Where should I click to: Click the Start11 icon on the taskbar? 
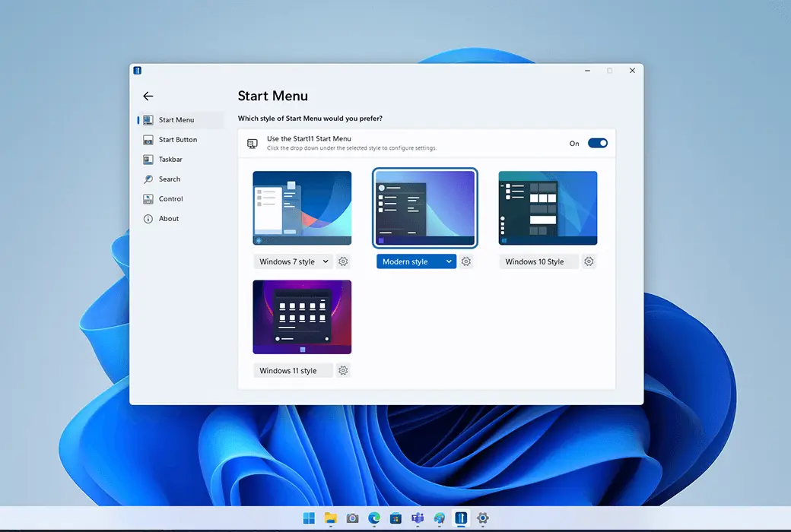(461, 518)
